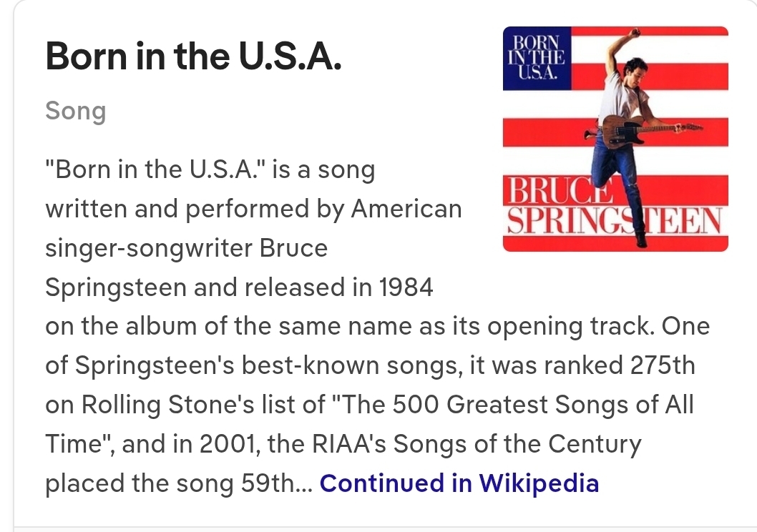Click the Born in the U.S.A. album cover thumbnail
757x532 pixels.
click(x=615, y=139)
